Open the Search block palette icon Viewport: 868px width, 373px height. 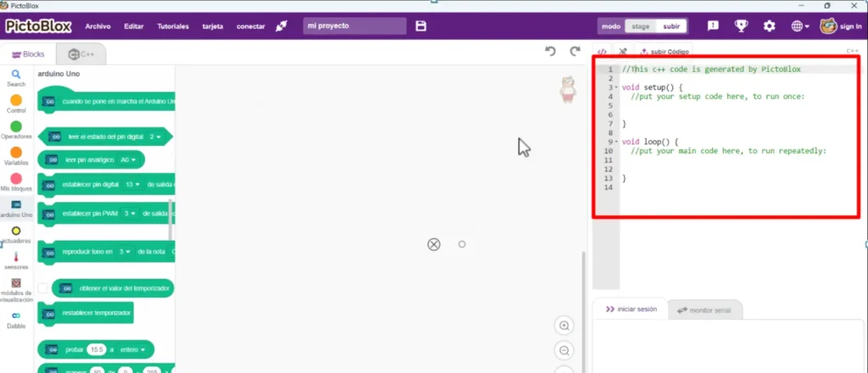click(16, 78)
